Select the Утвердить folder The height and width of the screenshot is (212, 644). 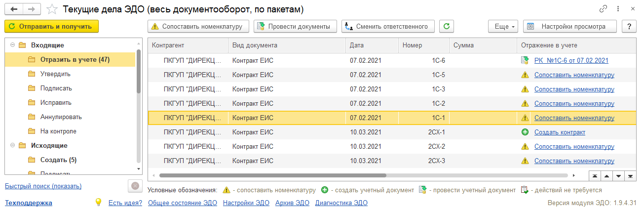(x=55, y=74)
